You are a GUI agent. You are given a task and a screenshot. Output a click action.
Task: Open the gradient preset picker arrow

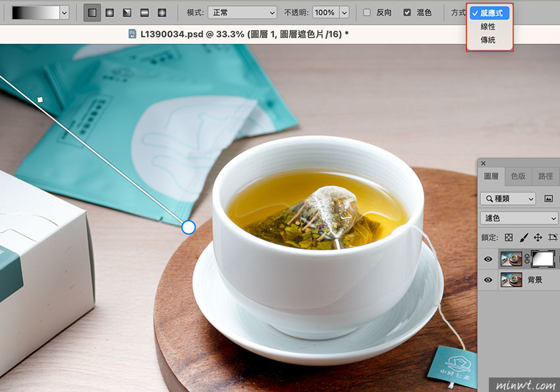pos(65,13)
